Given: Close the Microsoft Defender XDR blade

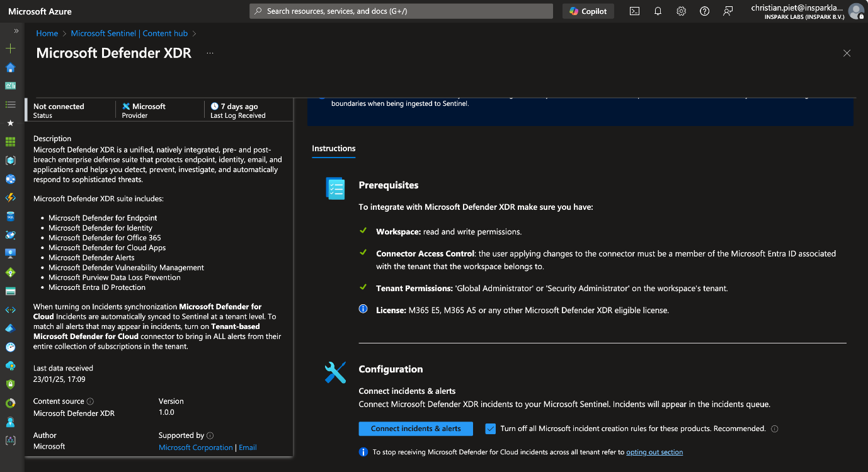Looking at the screenshot, I should [x=847, y=54].
